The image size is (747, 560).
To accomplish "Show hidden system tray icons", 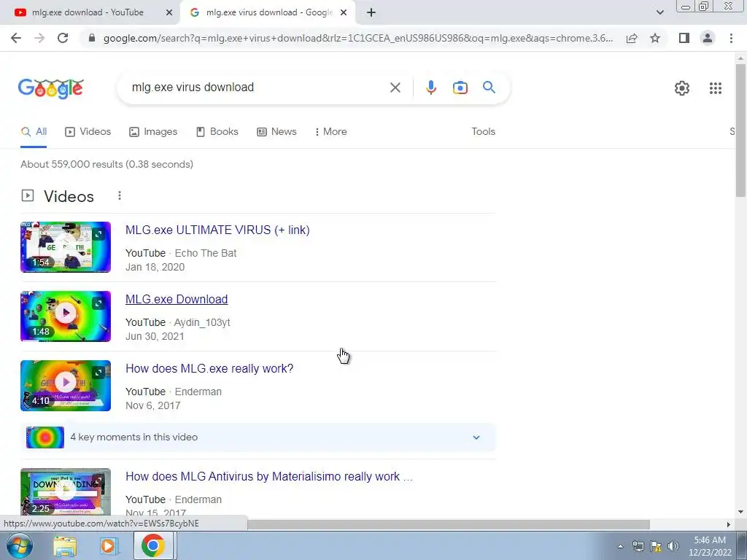I will click(620, 546).
